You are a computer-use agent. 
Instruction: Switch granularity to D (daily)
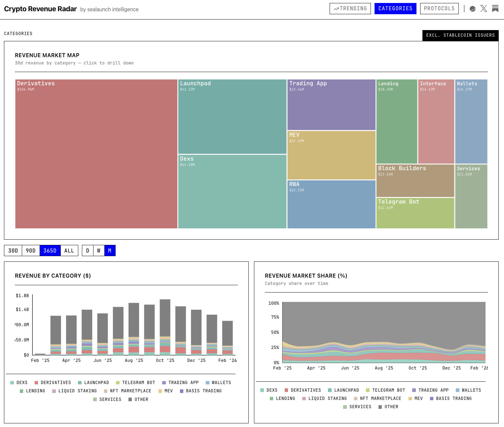[88, 251]
